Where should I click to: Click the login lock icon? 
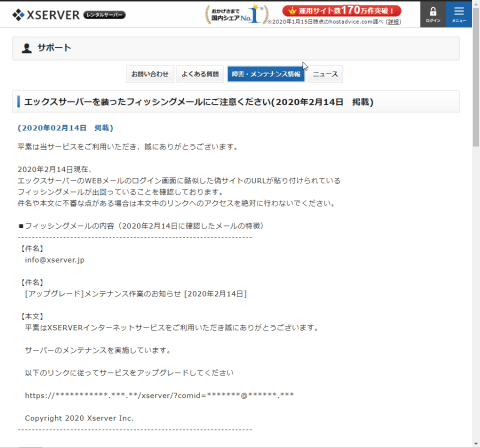click(433, 12)
